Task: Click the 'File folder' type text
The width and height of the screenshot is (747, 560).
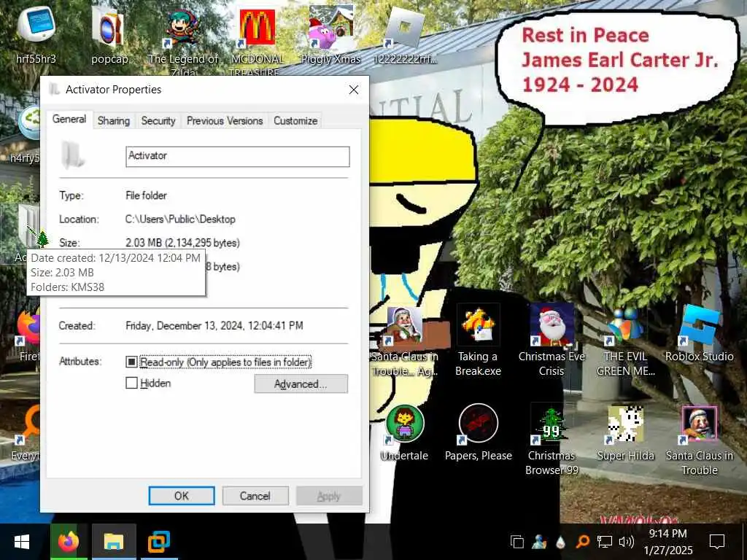Action: [x=146, y=195]
